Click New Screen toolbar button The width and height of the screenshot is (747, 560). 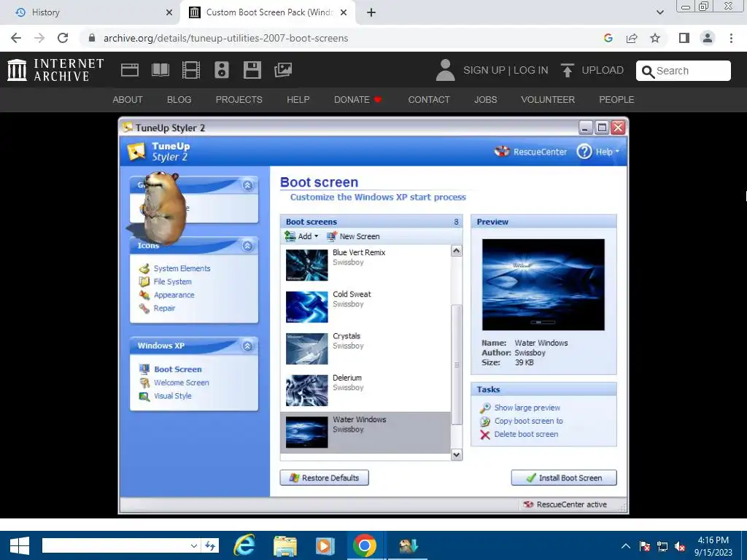coord(353,236)
